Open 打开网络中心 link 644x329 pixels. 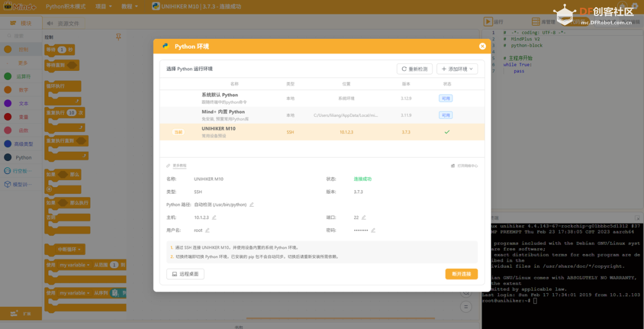[x=465, y=166]
